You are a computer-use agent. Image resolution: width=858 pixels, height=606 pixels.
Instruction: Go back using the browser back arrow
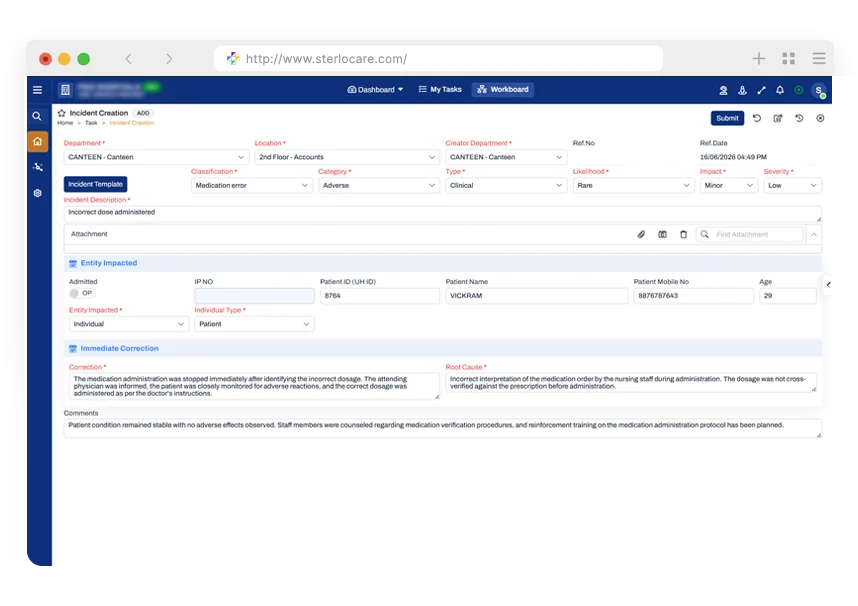[129, 59]
